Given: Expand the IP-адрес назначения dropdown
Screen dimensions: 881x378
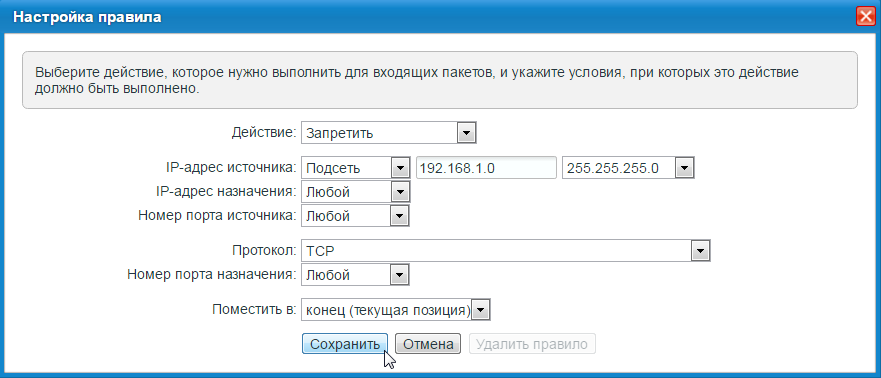Looking at the screenshot, I should [355, 192].
